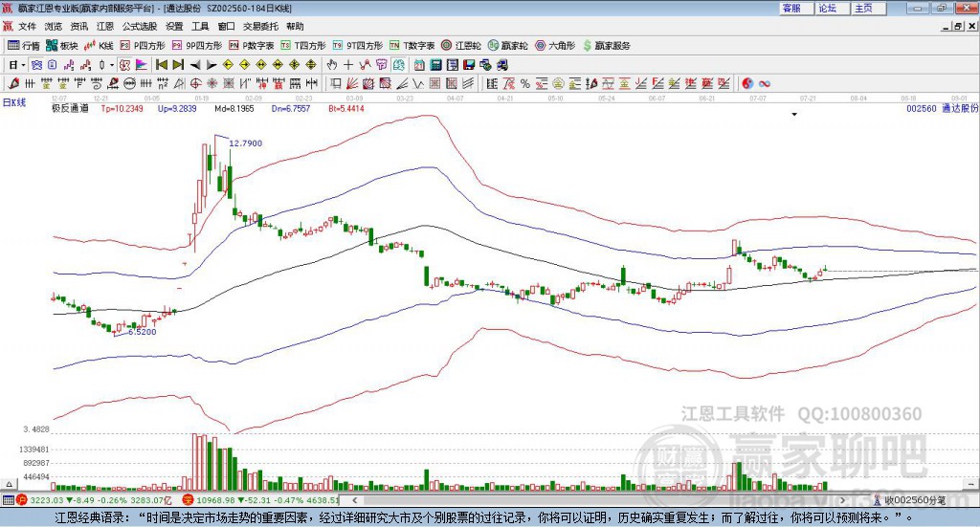Viewport: 980px width, 527px height.
Task: Select the hand pan tool
Action: 332,65
